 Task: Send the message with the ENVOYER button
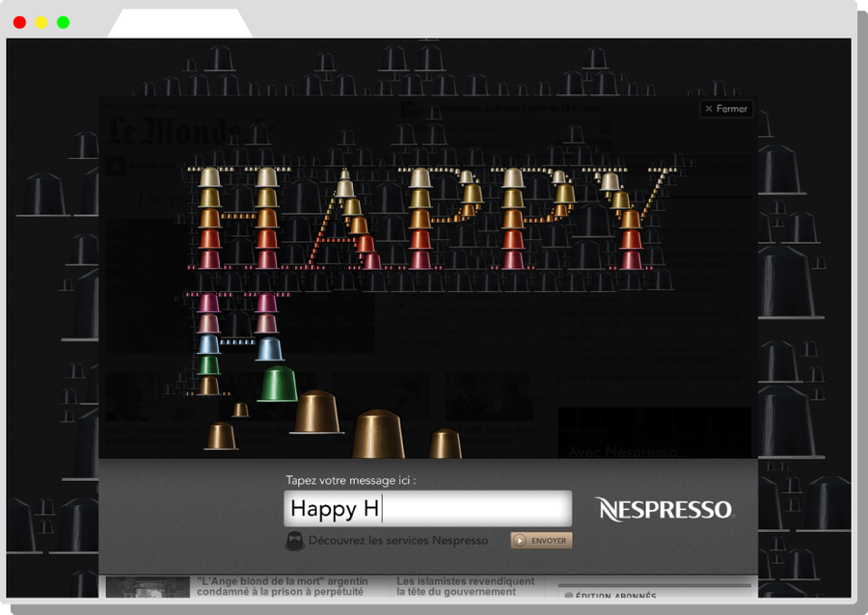(541, 541)
